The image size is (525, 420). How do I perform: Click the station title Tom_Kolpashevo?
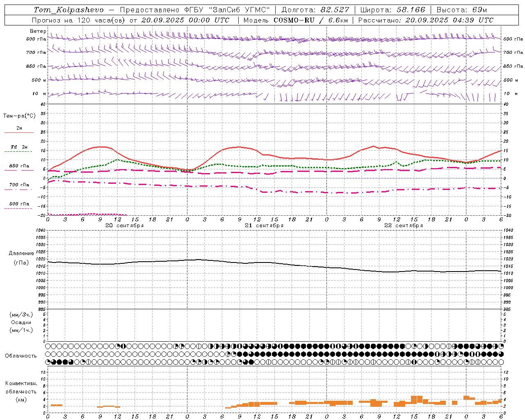coord(68,10)
